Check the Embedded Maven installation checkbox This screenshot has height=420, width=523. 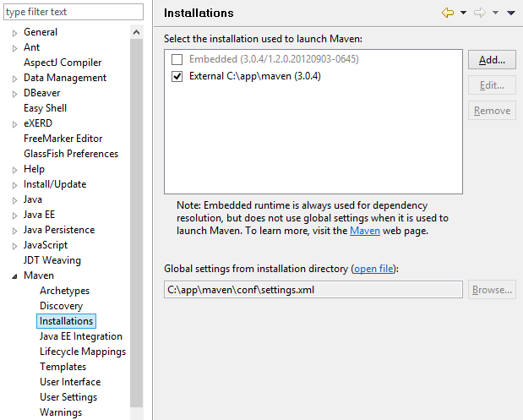coord(177,60)
